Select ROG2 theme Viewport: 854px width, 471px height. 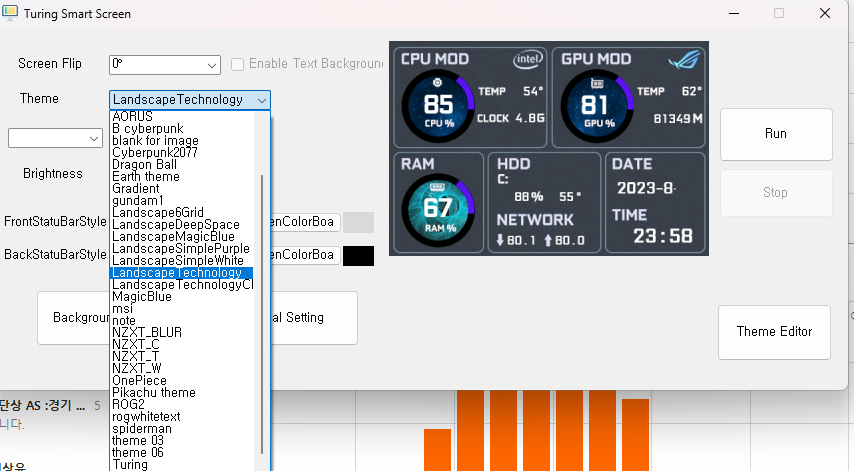point(182,404)
